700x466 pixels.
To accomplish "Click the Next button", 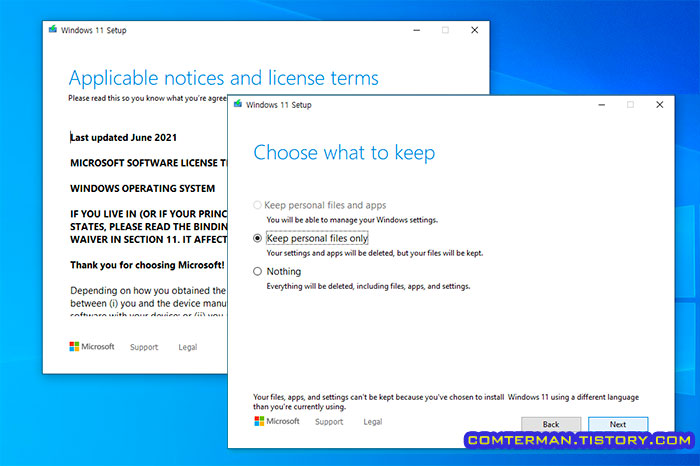I will (x=618, y=424).
